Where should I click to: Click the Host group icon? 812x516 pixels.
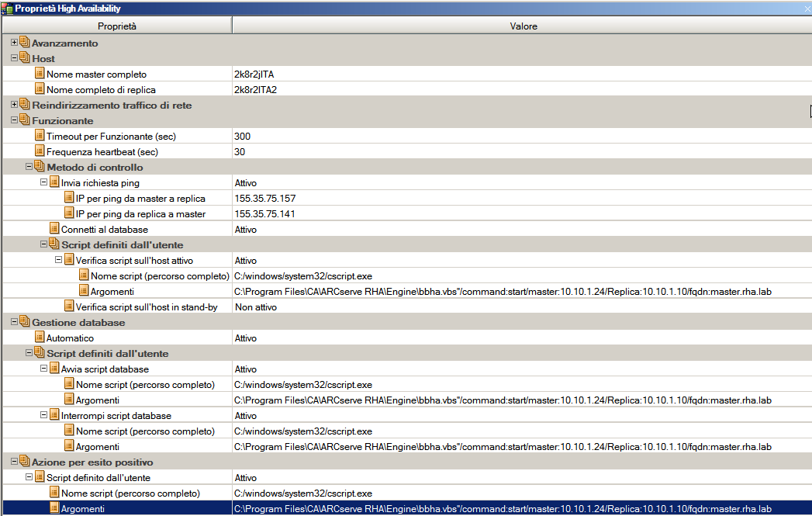(24, 57)
